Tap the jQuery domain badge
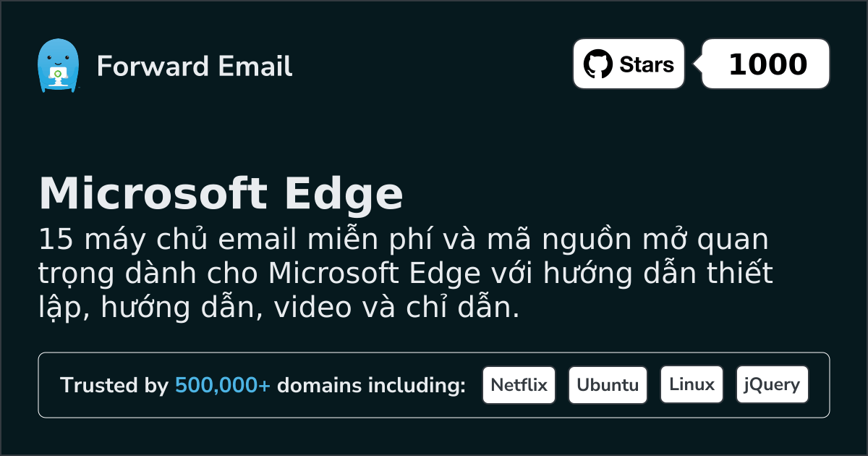This screenshot has width=868, height=456. click(772, 385)
